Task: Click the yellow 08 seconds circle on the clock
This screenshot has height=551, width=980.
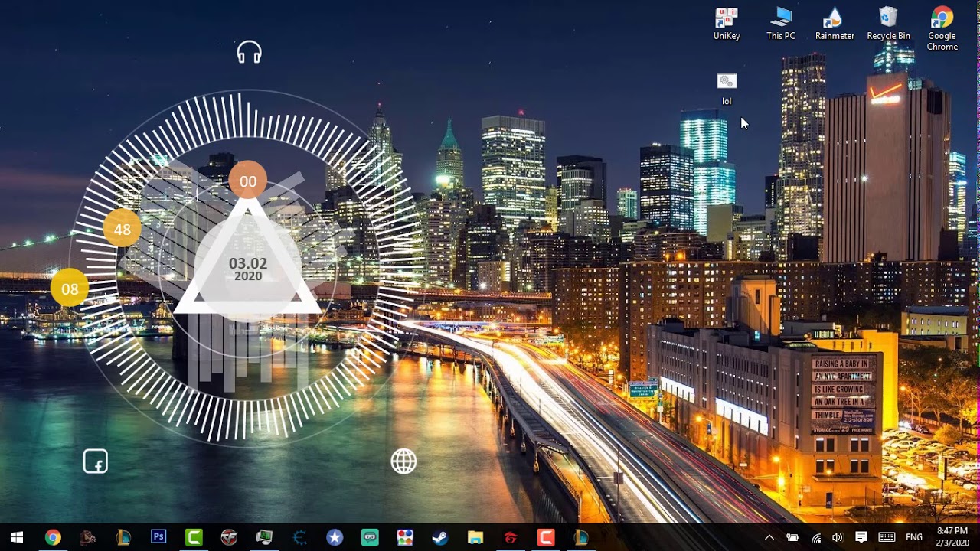Action: coord(70,289)
